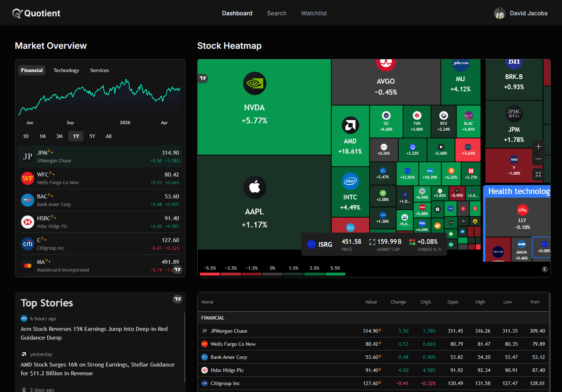This screenshot has height=392, width=562.
Task: Select the 5Y time range
Action: [92, 136]
